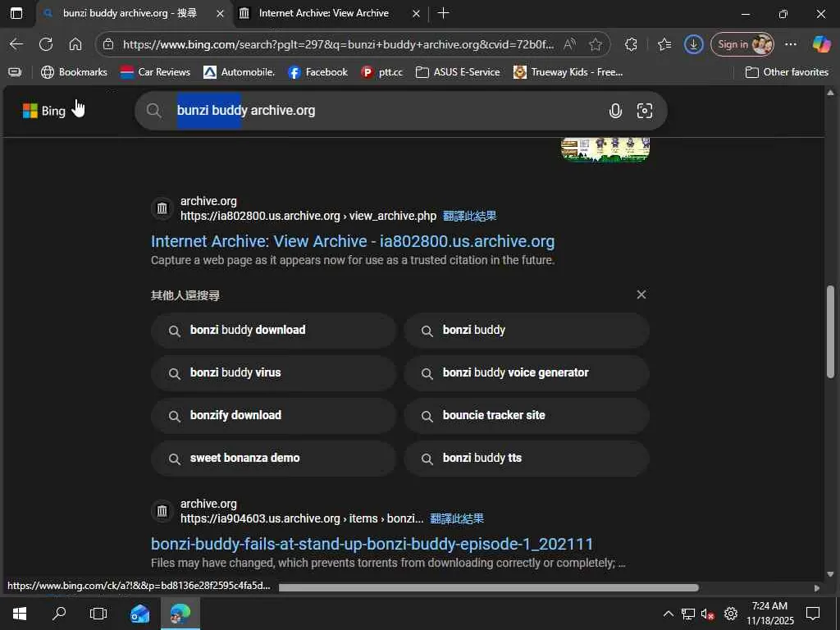
Task: Search for bonzi buddy virus
Action: coord(274,373)
